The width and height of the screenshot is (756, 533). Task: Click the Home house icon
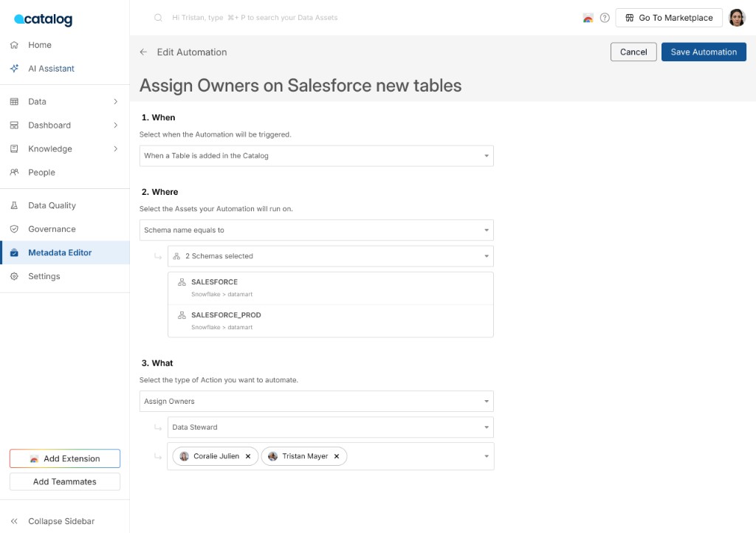coord(15,45)
